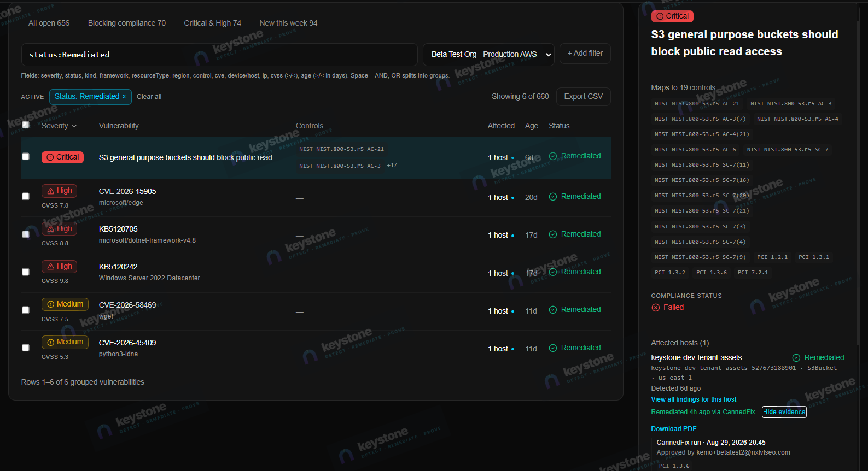
Task: Click the Critical badge in the detail panel
Action: (x=672, y=16)
